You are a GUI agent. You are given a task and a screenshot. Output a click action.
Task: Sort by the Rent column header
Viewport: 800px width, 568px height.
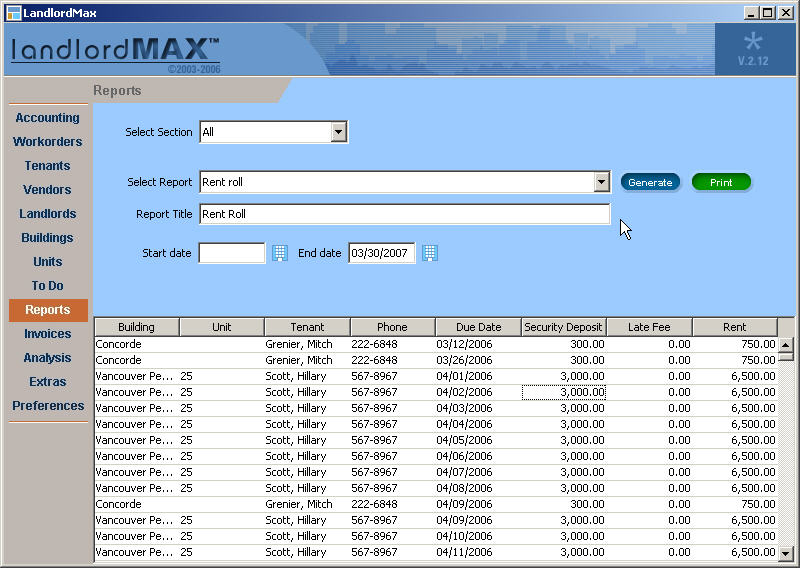pyautogui.click(x=735, y=327)
